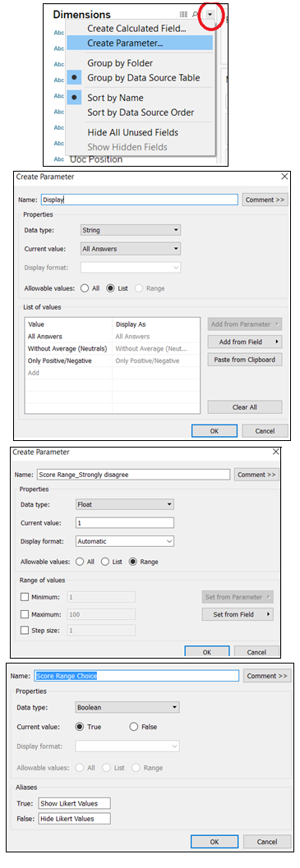
Task: Select Sort by Data Source Order
Action: 141,113
